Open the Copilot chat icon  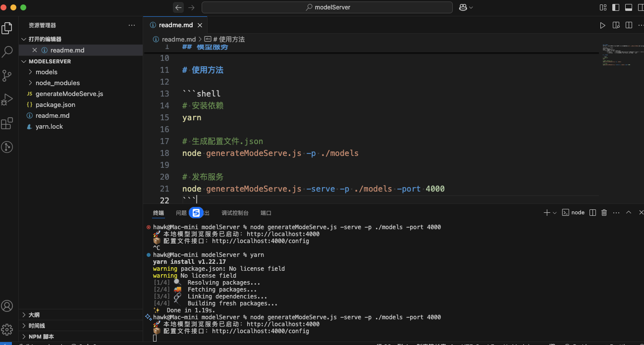pyautogui.click(x=463, y=7)
